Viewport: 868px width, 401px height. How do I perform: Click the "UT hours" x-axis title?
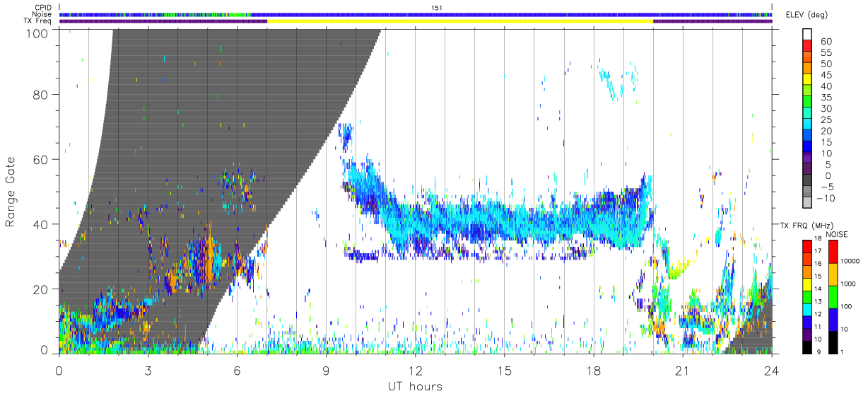[x=415, y=387]
